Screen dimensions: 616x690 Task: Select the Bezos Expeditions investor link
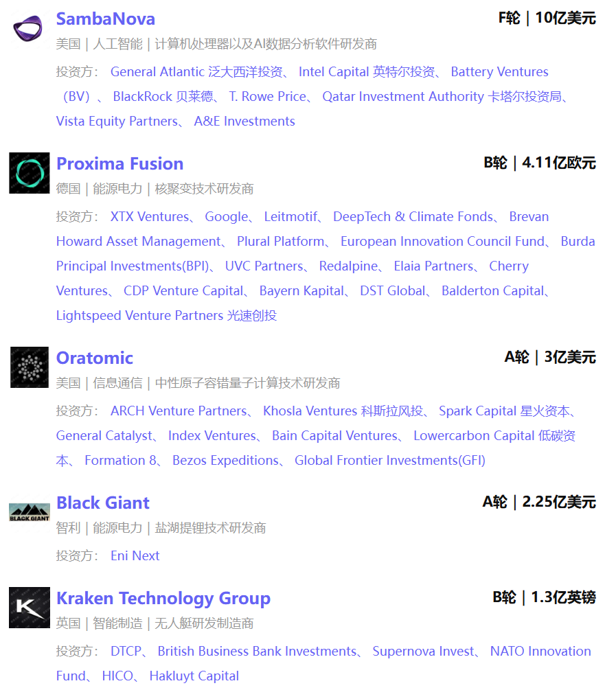pos(225,460)
